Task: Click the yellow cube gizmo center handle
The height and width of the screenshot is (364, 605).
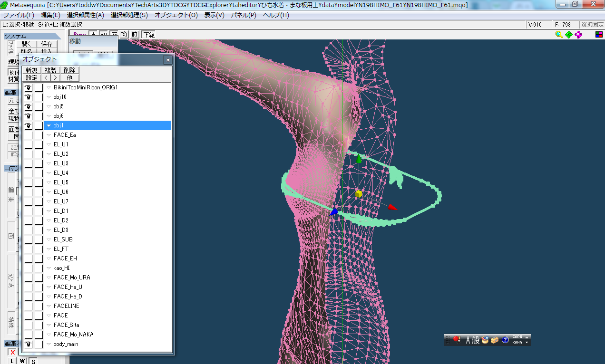Action: (359, 194)
